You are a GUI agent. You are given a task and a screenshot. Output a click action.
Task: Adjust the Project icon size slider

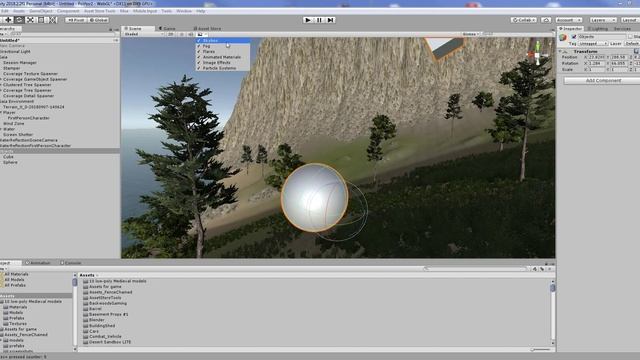pos(541,350)
